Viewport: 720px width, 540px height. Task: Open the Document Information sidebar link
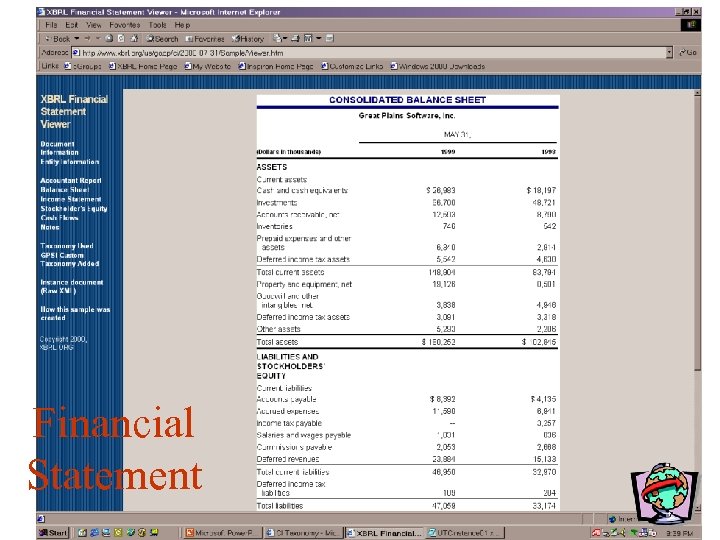(x=59, y=148)
